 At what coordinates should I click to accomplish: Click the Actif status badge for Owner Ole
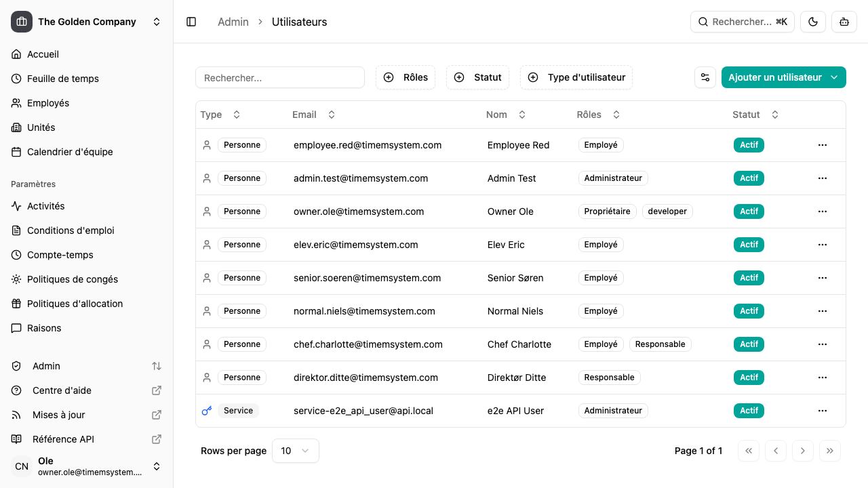tap(749, 211)
